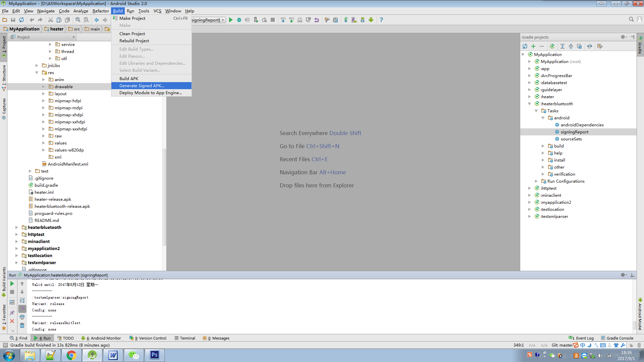Image resolution: width=644 pixels, height=362 pixels.
Task: Select Build APK menu option
Action: pos(128,78)
